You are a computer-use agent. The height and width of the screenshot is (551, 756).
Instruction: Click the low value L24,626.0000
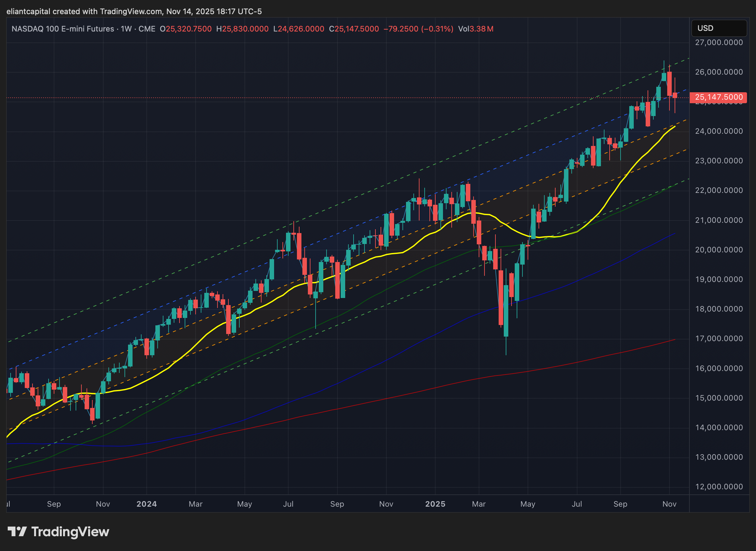tap(299, 29)
